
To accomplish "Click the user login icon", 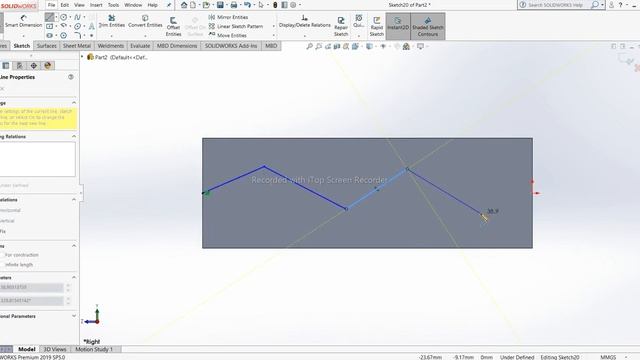I will point(611,5).
